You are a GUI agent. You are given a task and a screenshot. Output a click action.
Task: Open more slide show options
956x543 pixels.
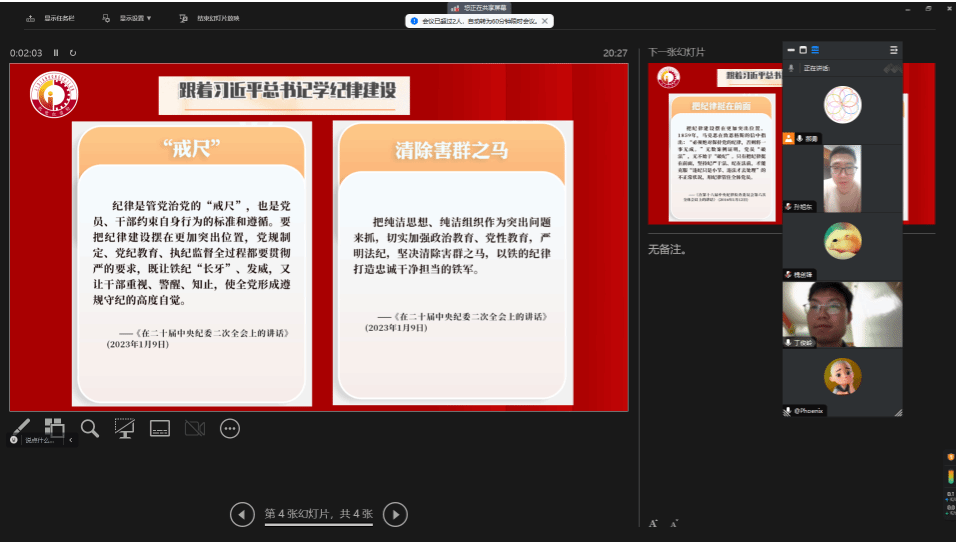pyautogui.click(x=230, y=428)
